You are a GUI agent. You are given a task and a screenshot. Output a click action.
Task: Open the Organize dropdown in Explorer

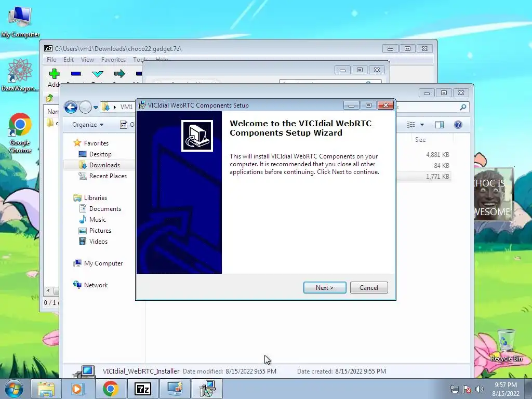tap(87, 125)
